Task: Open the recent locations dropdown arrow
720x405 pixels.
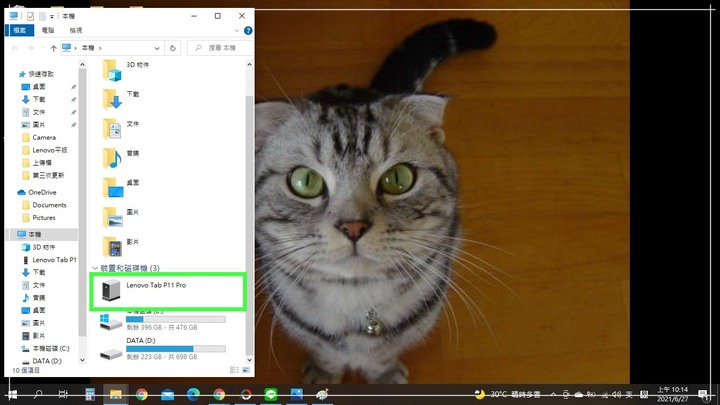Action: click(x=43, y=48)
